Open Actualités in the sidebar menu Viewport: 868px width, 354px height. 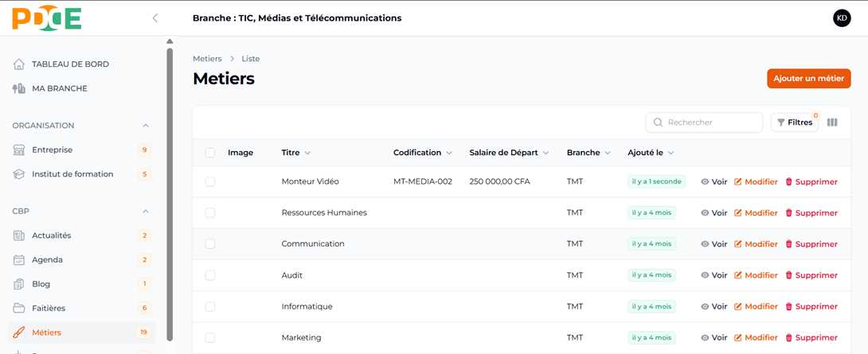pos(51,235)
